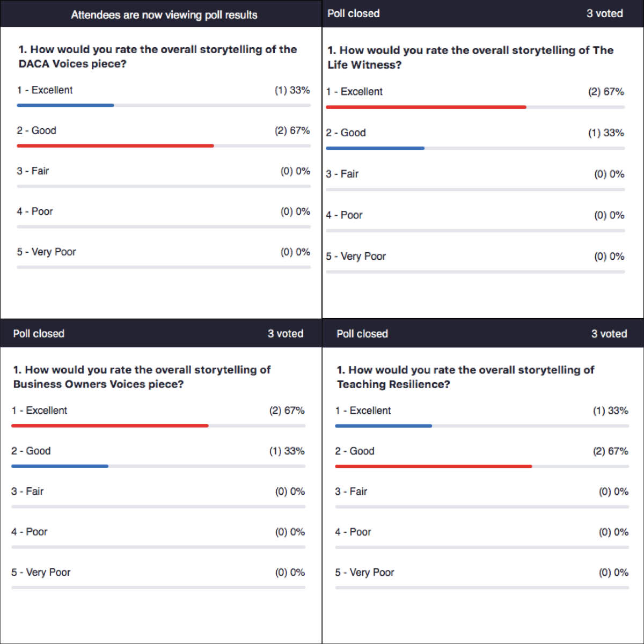This screenshot has width=644, height=644.
Task: Click the Teaching Resilience question text
Action: pyautogui.click(x=465, y=377)
